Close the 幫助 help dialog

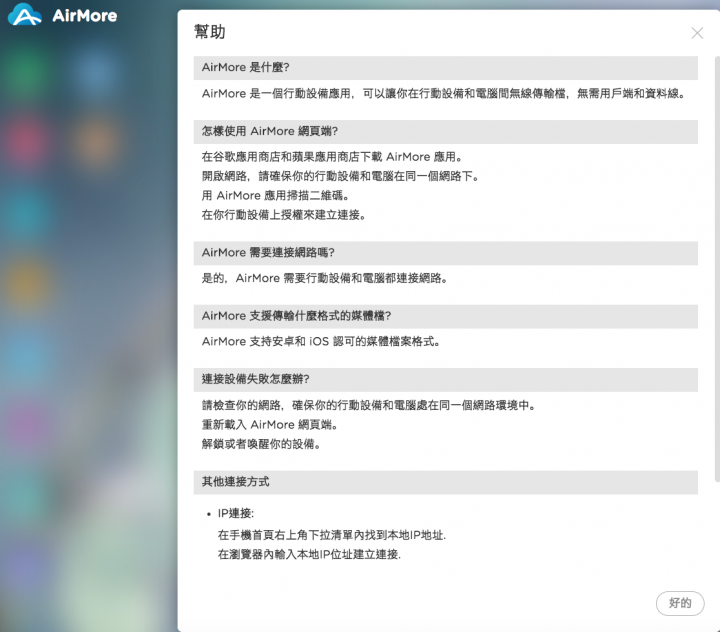(697, 33)
